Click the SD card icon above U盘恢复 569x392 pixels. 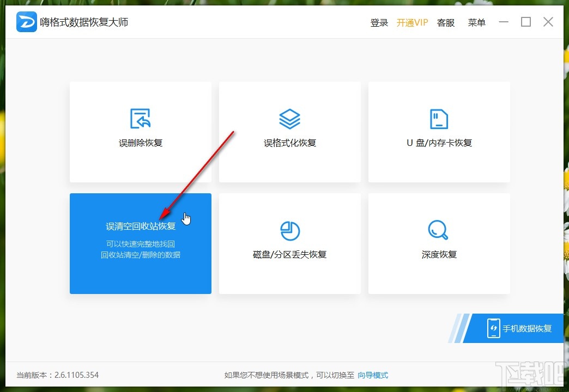coord(439,118)
